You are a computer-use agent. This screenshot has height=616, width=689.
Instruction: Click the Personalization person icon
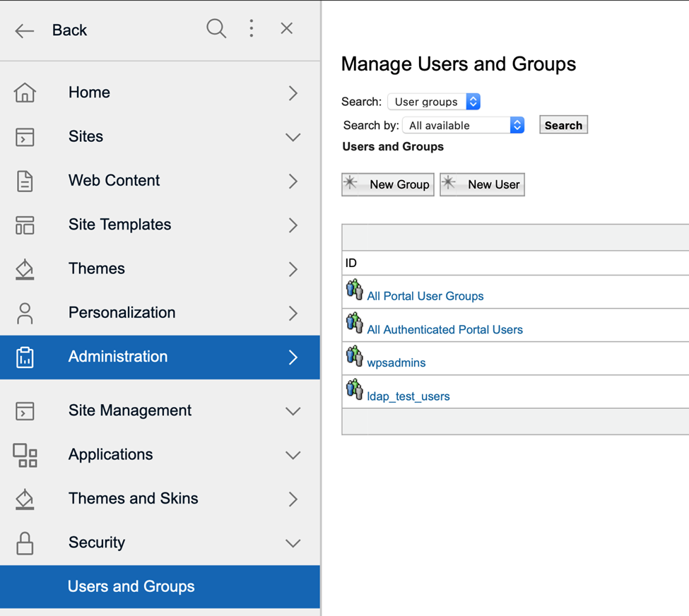(25, 313)
